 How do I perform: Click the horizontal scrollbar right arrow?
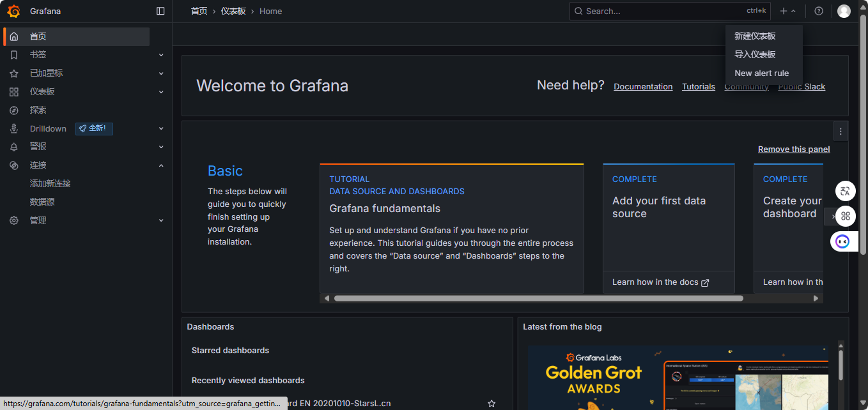click(x=816, y=298)
